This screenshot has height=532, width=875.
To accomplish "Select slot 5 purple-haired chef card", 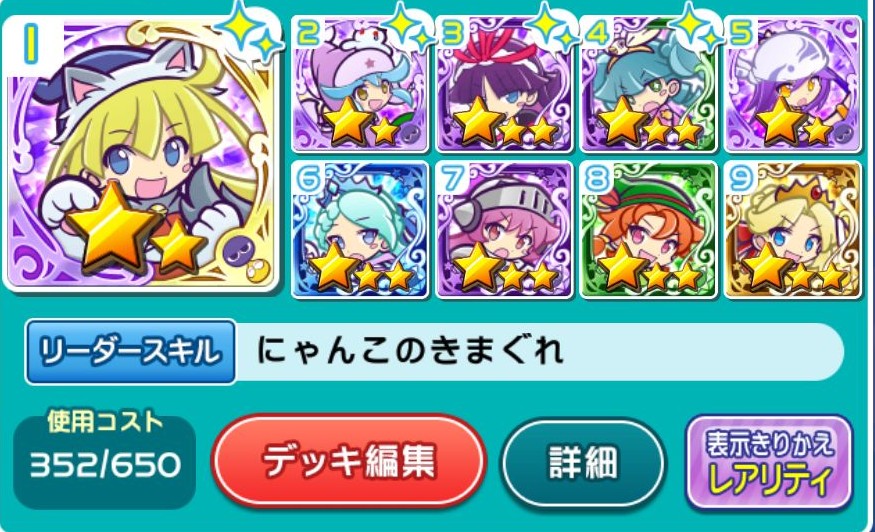I will click(x=792, y=84).
